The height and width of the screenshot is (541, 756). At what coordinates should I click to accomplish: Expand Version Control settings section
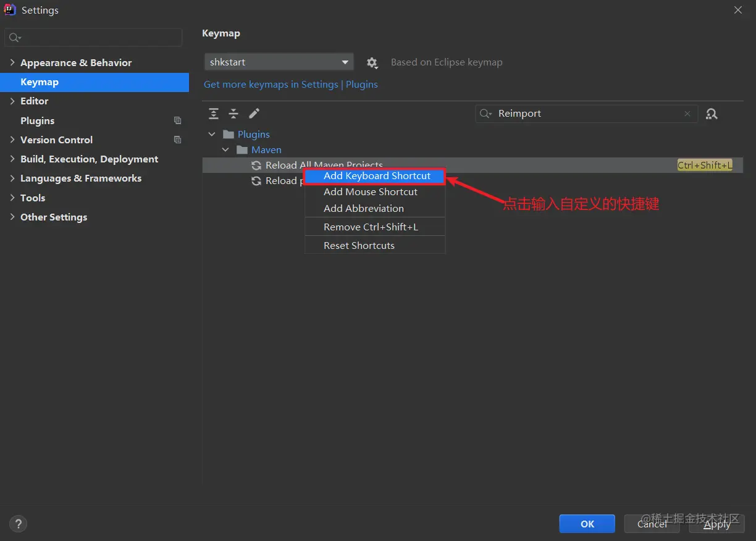pyautogui.click(x=12, y=140)
